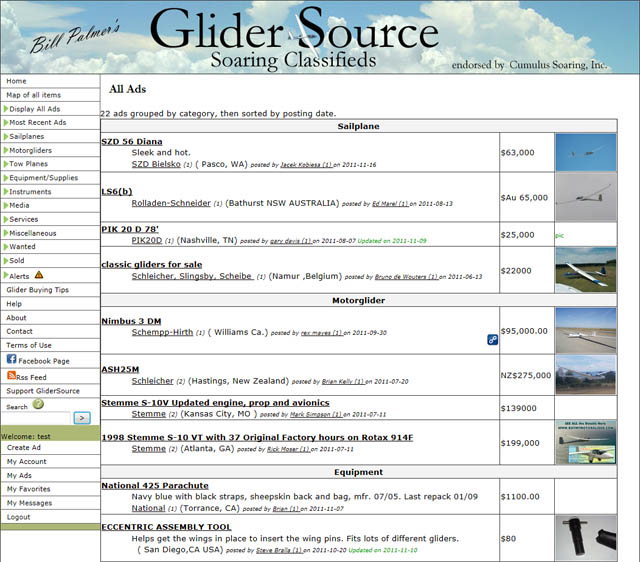Click the Schempp-Hirth manufacturer link
The width and height of the screenshot is (640, 562).
(x=162, y=332)
